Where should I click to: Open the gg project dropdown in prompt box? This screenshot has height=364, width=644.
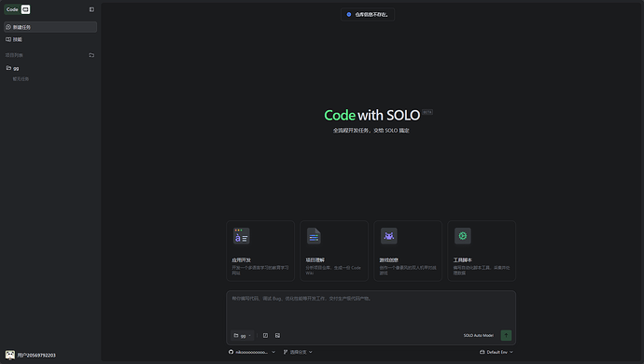(x=243, y=336)
